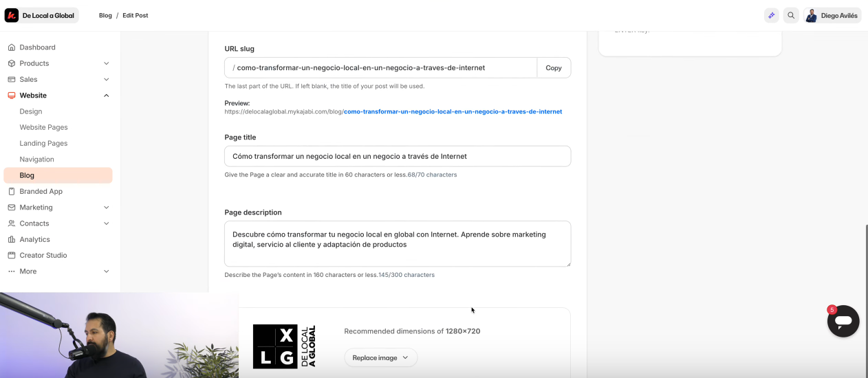The image size is (868, 378).
Task: Open the Navigation settings
Action: tap(36, 159)
